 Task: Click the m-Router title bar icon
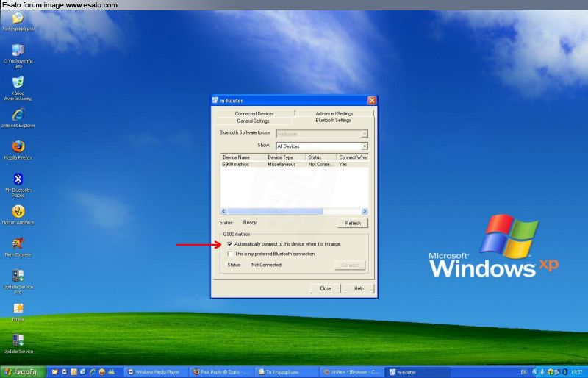point(215,100)
